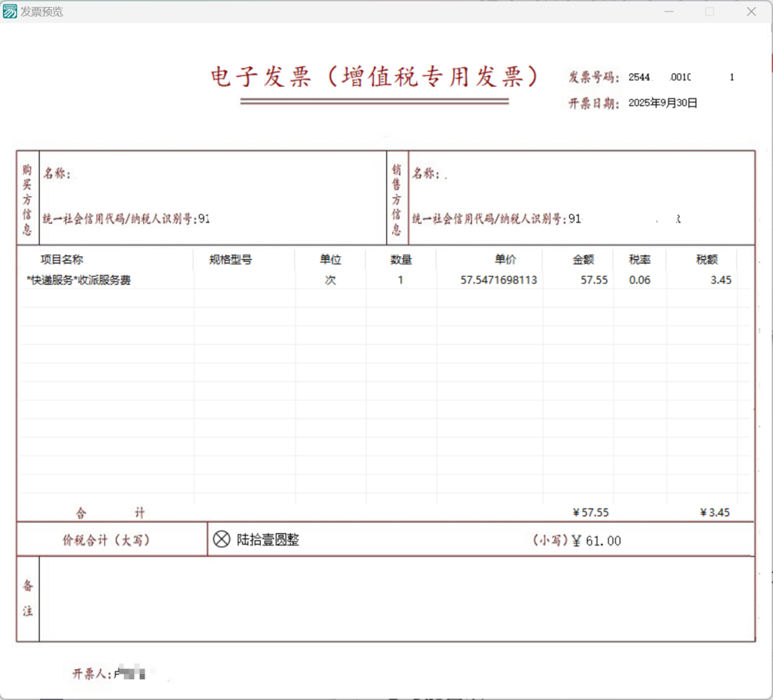Click the maximize button of 发票预览 window

(x=709, y=11)
